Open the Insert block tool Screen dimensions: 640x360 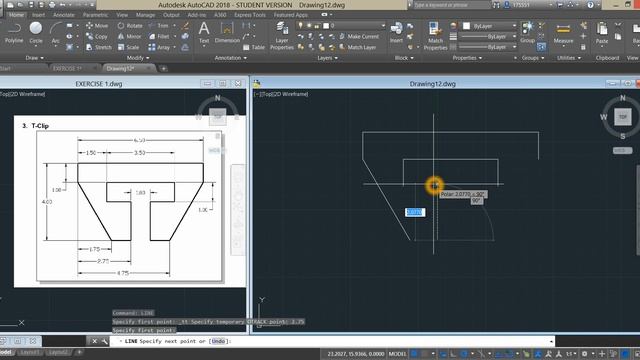click(396, 33)
